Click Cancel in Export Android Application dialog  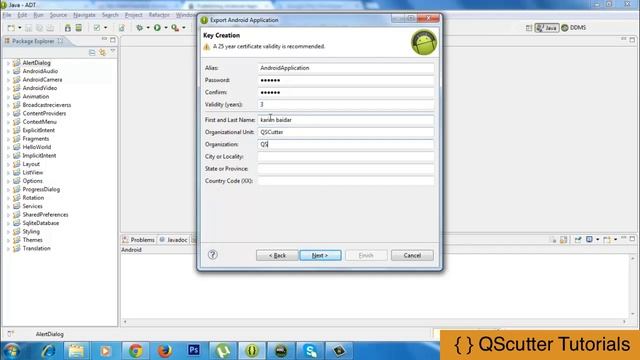point(412,255)
